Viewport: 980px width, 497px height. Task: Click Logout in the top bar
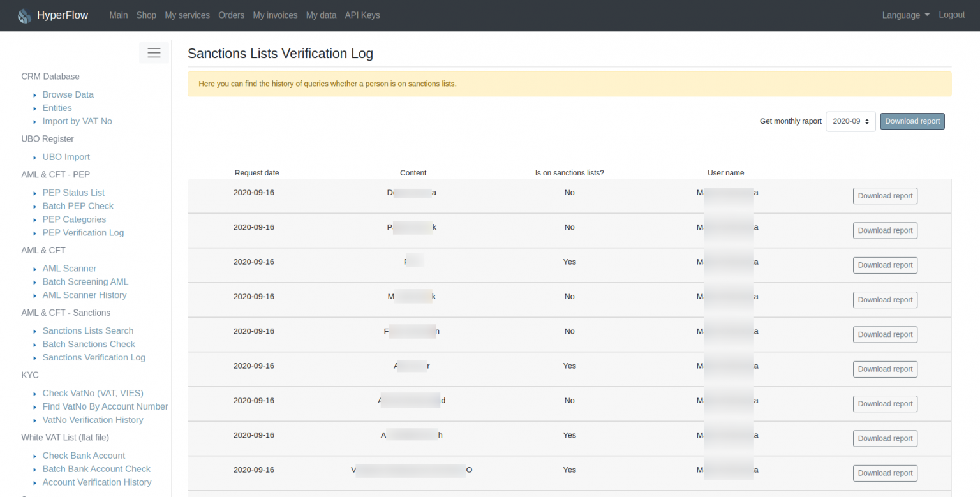(951, 15)
